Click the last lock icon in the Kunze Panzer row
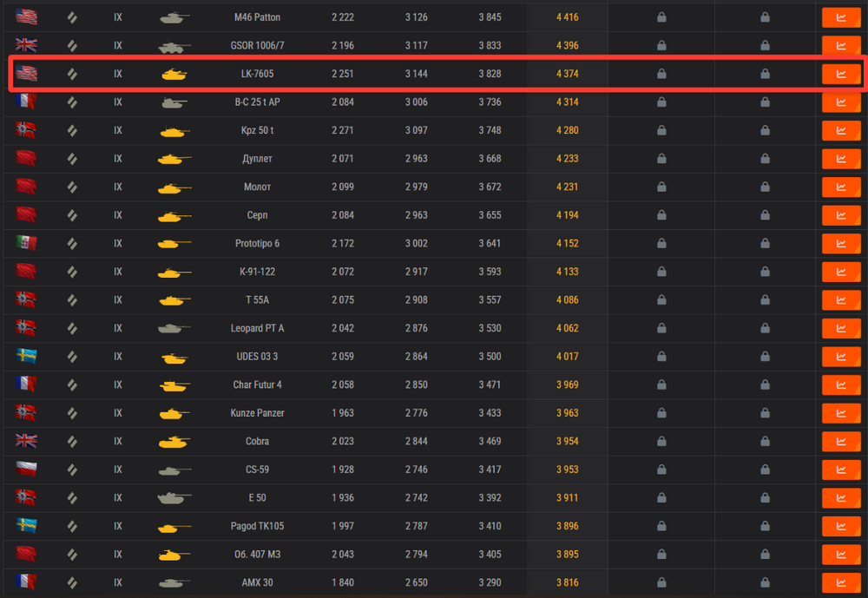Screen dimensions: 868x598 click(x=765, y=412)
